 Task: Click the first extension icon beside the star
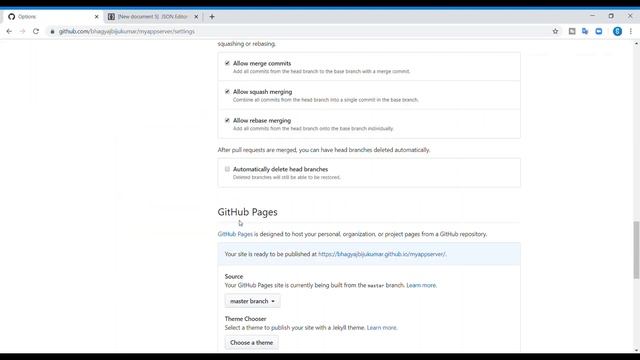click(572, 31)
